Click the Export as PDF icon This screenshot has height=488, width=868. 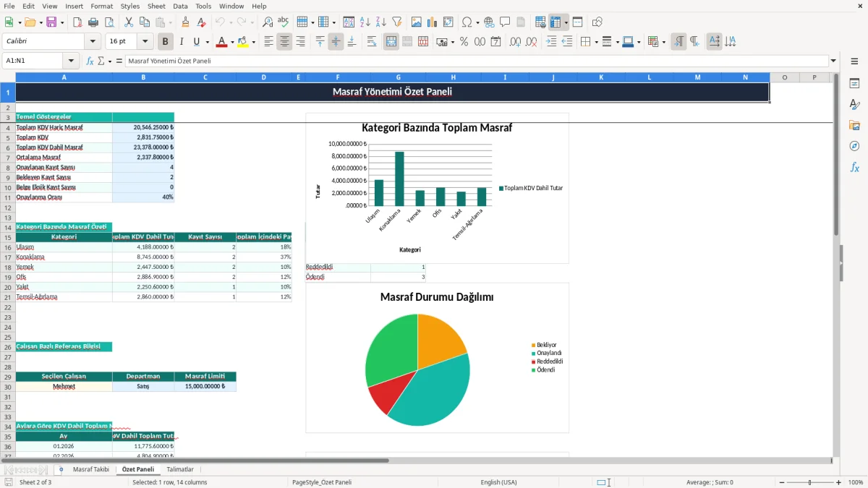(77, 22)
